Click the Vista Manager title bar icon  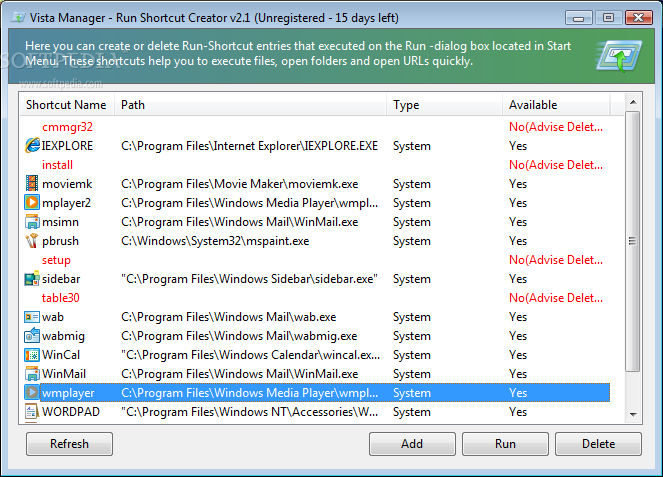18,18
